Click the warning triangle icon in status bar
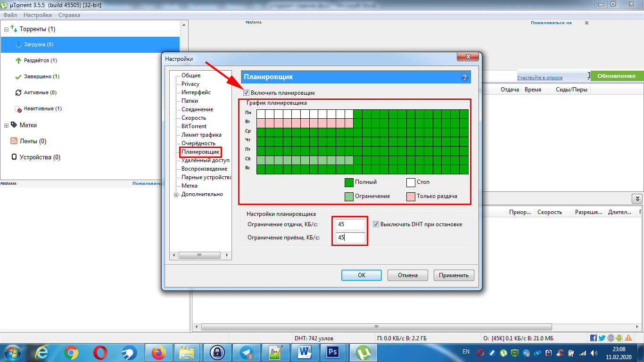644x362 pixels. pyautogui.click(x=628, y=338)
